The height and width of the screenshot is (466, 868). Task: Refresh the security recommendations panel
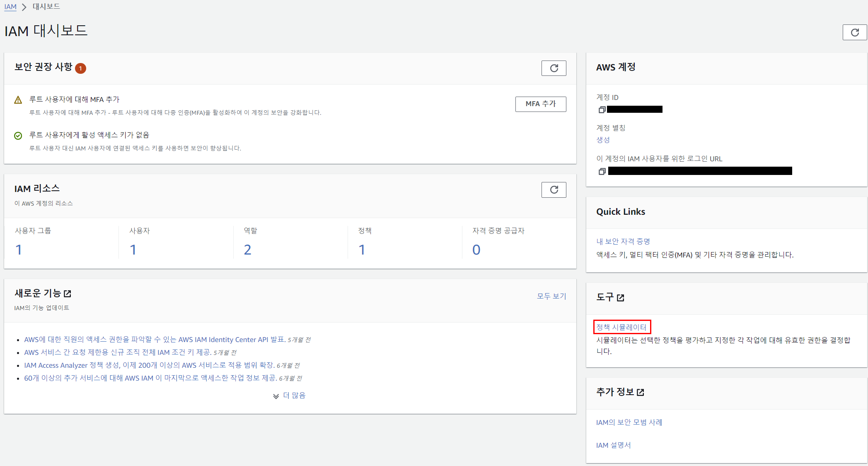click(x=554, y=68)
